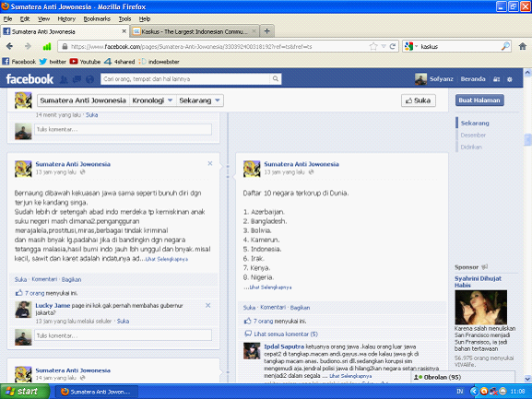
Task: Open the account settings gear icon
Action: (x=510, y=79)
